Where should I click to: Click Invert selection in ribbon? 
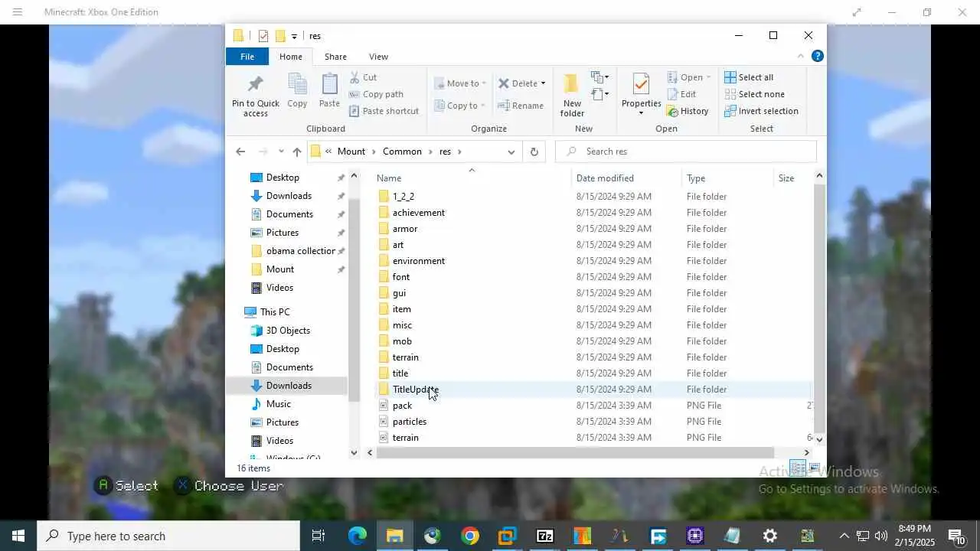tap(761, 111)
